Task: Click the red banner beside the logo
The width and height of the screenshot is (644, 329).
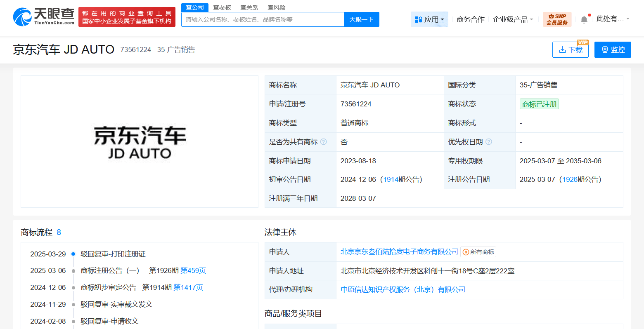Action: click(x=127, y=17)
